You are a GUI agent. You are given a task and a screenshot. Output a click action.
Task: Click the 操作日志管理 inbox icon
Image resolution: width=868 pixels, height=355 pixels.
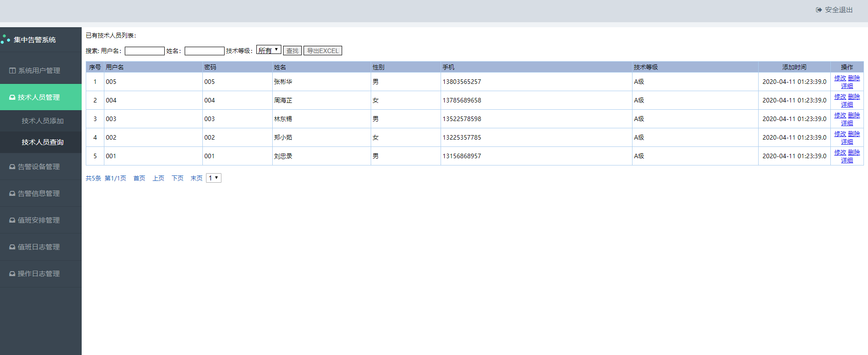click(x=12, y=274)
